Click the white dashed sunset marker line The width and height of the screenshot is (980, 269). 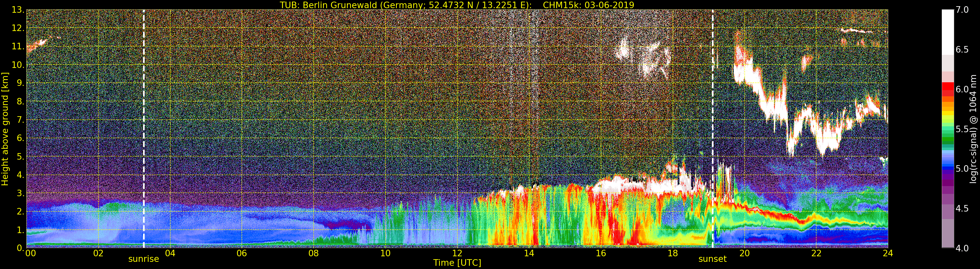tap(712, 129)
